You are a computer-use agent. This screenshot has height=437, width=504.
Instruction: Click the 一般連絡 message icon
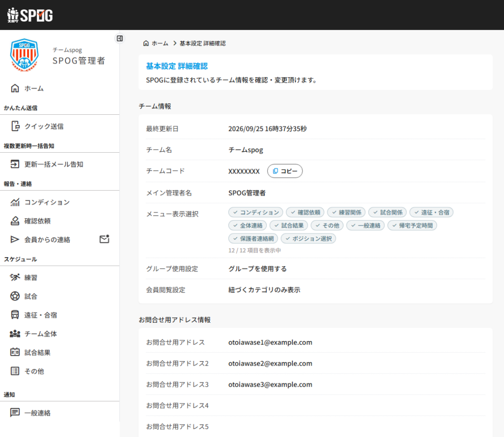(15, 412)
